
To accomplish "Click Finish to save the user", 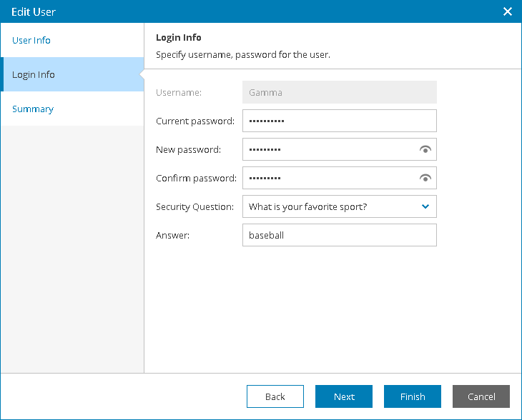I will click(413, 396).
